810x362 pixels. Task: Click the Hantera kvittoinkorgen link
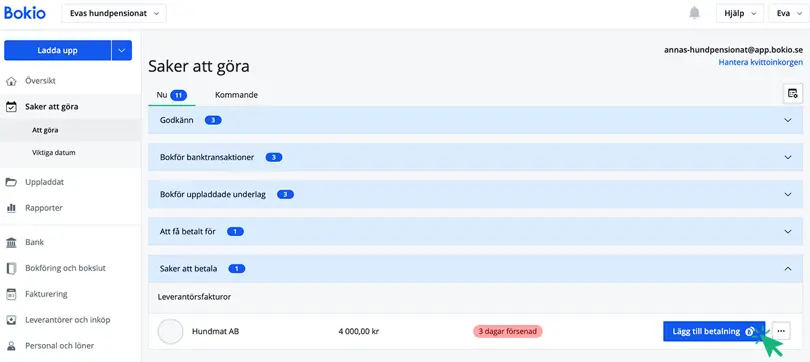click(760, 62)
